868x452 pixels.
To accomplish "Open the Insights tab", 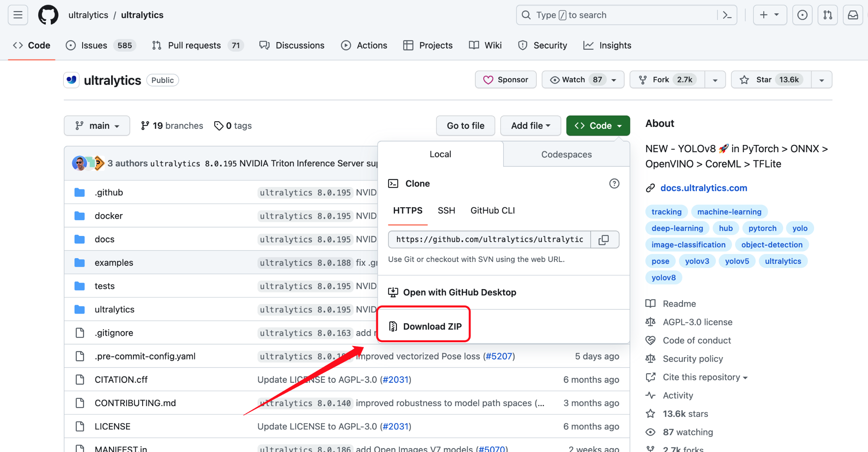I will (607, 45).
